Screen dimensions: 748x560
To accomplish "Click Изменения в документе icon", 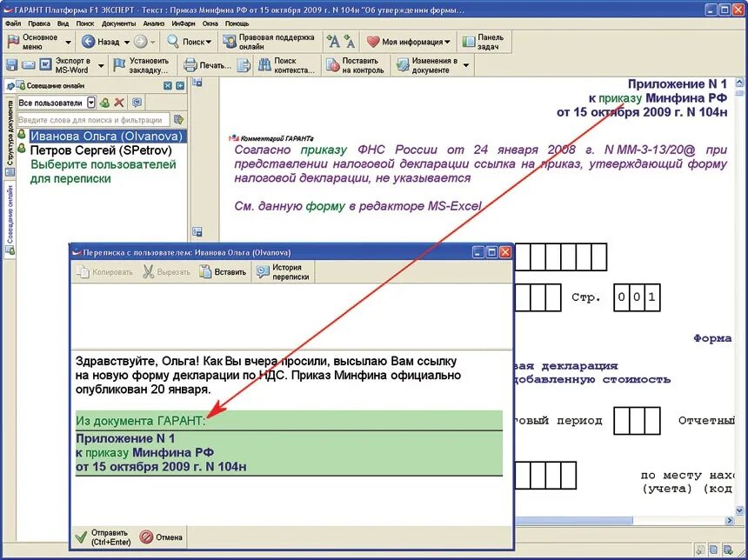I will click(403, 65).
